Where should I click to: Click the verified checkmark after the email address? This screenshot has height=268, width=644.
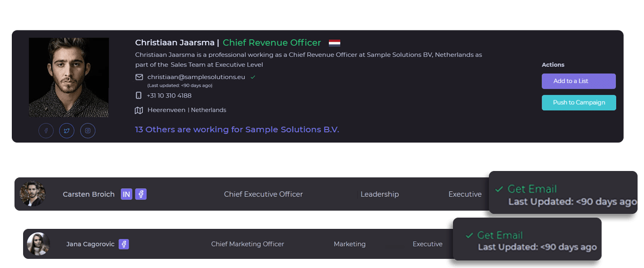coord(253,77)
